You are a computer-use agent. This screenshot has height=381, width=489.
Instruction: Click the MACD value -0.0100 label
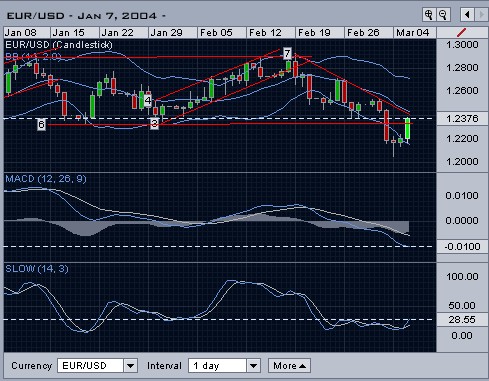(x=462, y=247)
